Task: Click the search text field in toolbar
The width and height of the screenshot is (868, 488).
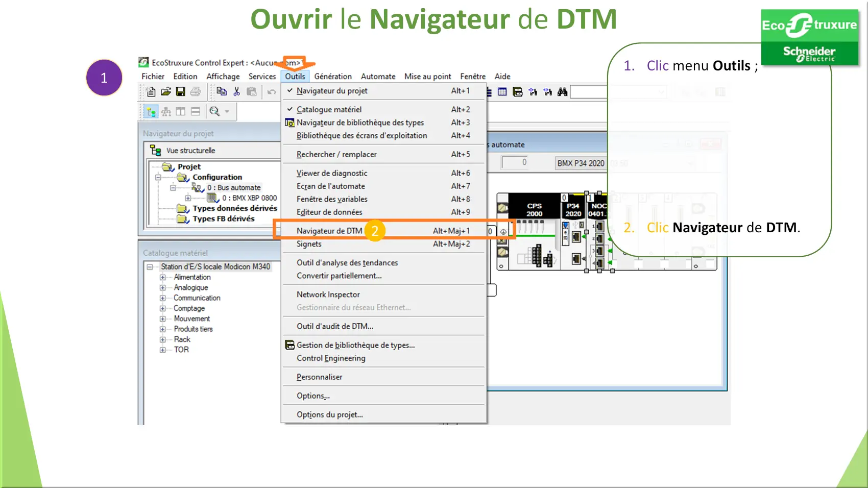Action: pyautogui.click(x=588, y=92)
